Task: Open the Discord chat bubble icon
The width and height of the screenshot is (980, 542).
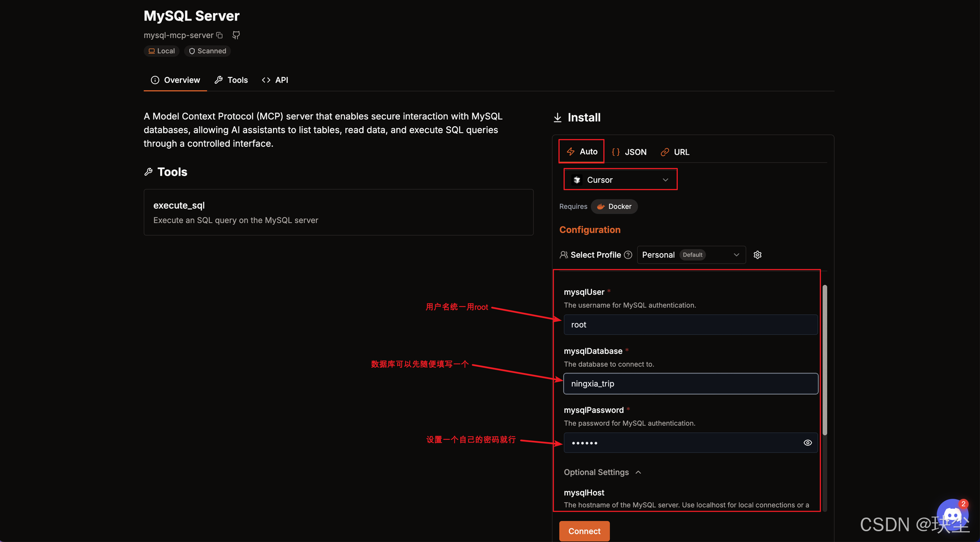Action: click(952, 516)
